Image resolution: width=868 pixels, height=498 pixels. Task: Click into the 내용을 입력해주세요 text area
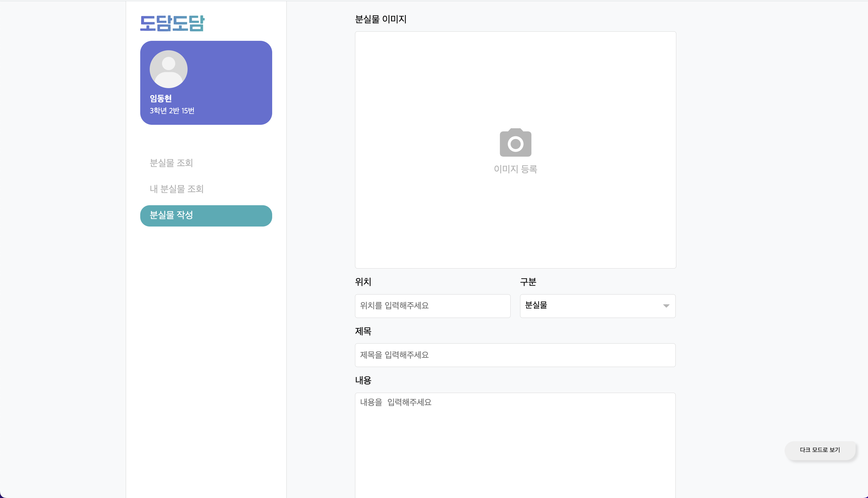[515, 445]
